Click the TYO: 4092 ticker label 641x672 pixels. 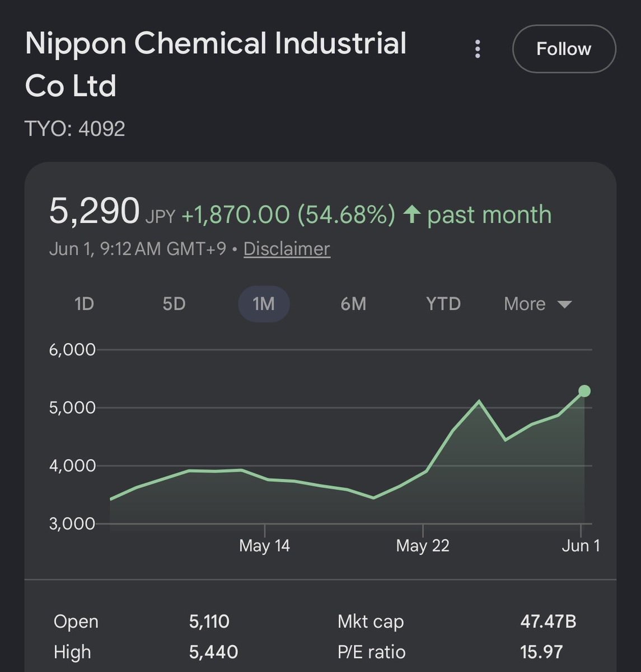75,129
